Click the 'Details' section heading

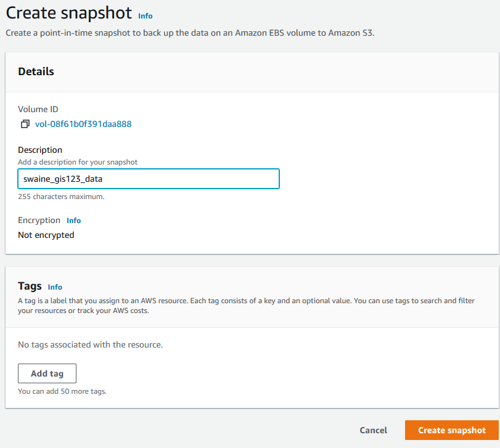[36, 71]
